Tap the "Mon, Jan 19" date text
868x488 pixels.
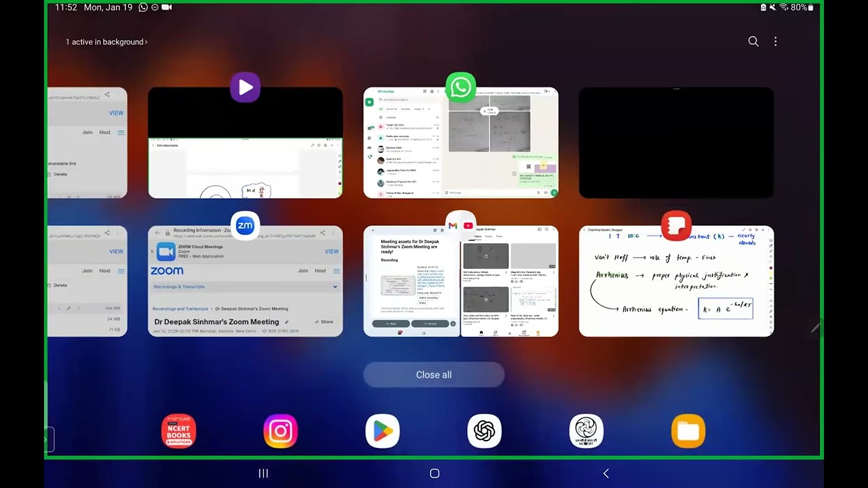[x=108, y=7]
